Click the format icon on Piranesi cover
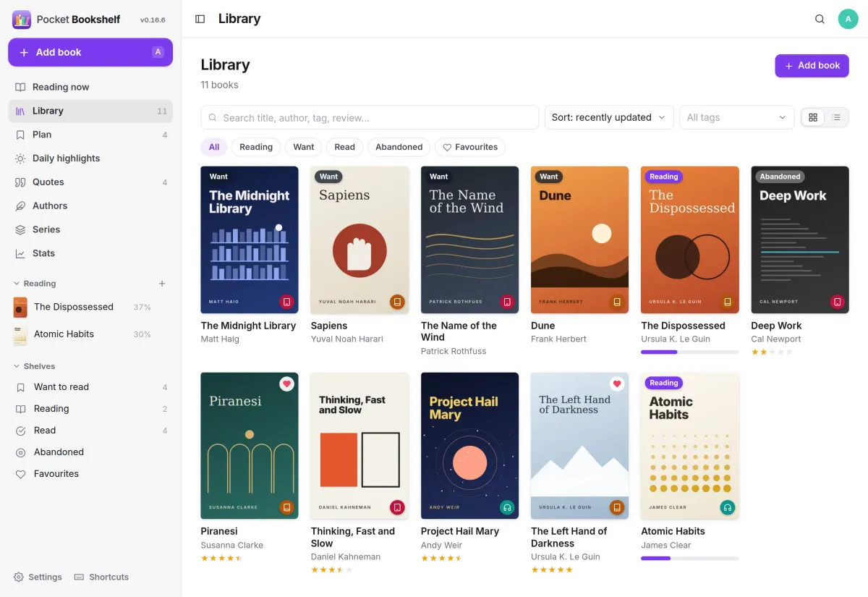This screenshot has height=597, width=868. 287,507
